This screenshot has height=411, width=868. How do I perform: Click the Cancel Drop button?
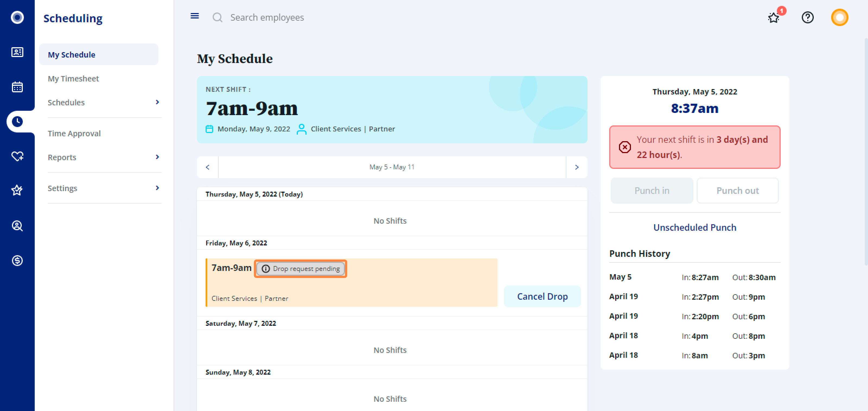point(542,296)
